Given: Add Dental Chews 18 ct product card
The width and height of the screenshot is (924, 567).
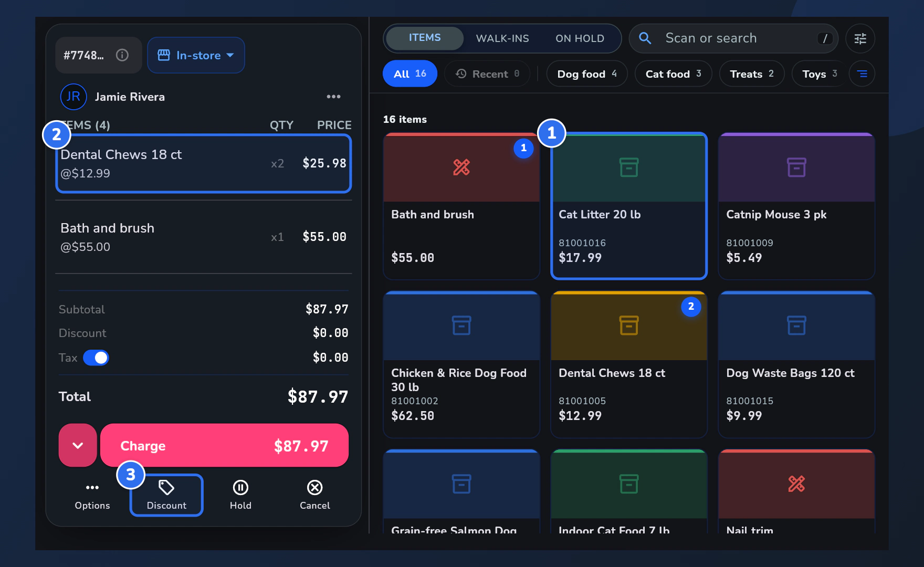Looking at the screenshot, I should click(629, 364).
